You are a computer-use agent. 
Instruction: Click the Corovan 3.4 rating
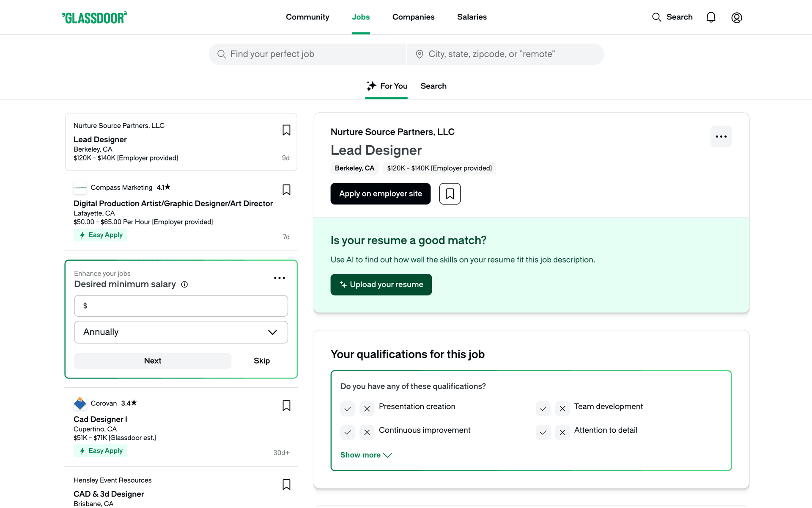tap(129, 403)
